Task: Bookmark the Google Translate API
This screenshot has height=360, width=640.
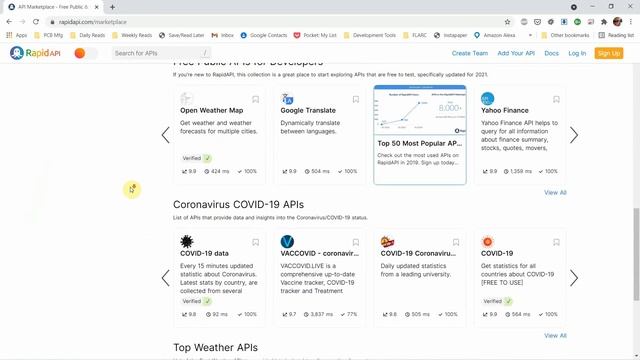Action: 356,99
